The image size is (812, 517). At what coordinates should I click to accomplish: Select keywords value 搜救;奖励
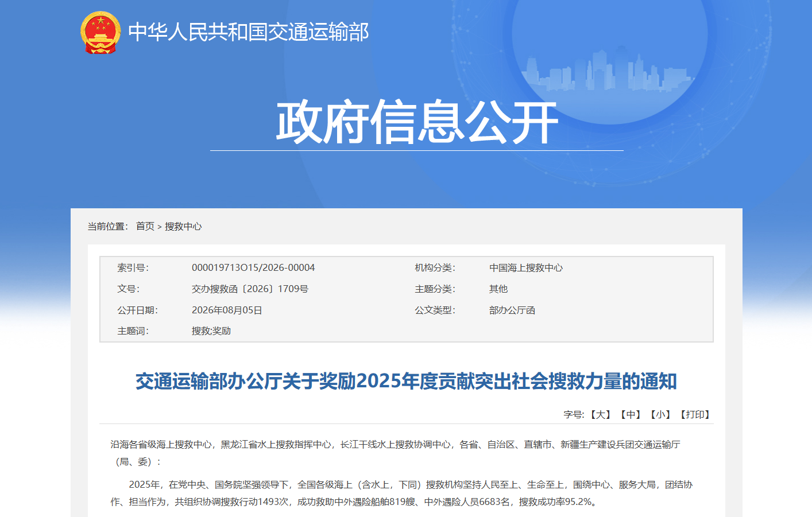point(211,331)
